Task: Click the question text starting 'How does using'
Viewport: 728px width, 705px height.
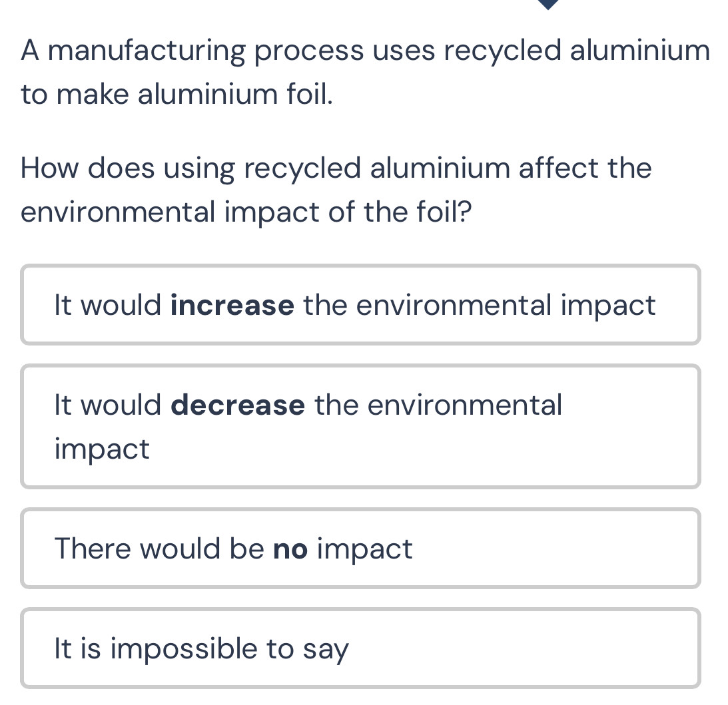Action: [x=336, y=168]
